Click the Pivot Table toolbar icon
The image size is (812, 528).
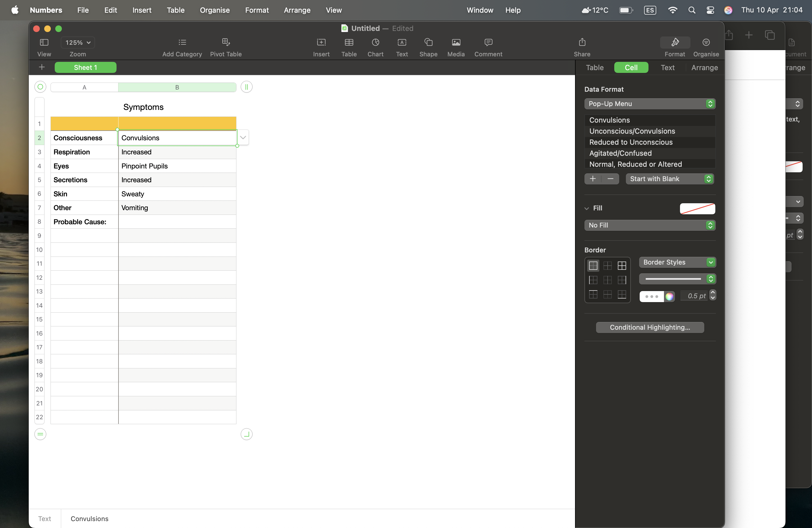point(226,42)
